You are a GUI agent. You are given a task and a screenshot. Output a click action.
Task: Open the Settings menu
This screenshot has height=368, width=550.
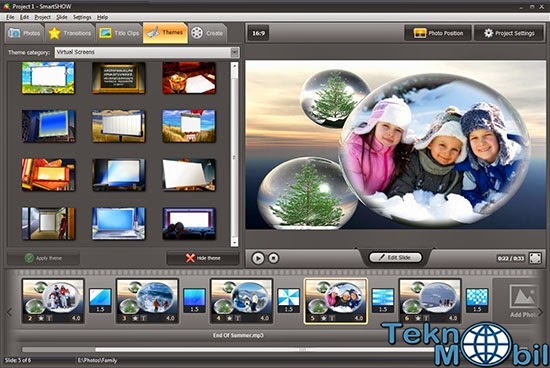[82, 17]
